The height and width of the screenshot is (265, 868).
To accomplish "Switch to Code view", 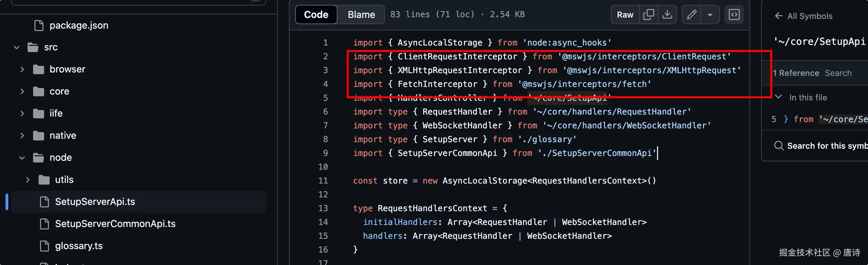I will (316, 14).
